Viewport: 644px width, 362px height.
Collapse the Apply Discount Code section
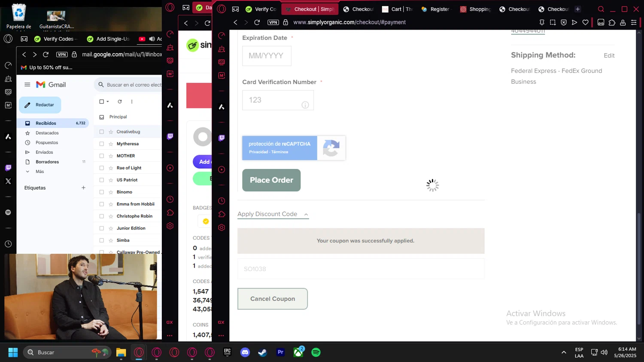(x=273, y=214)
